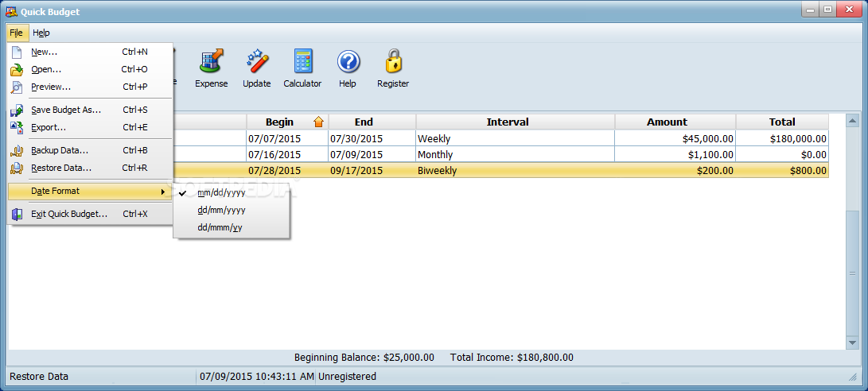Click the 09/17/2015 end date cell
The height and width of the screenshot is (391, 868).
click(372, 171)
